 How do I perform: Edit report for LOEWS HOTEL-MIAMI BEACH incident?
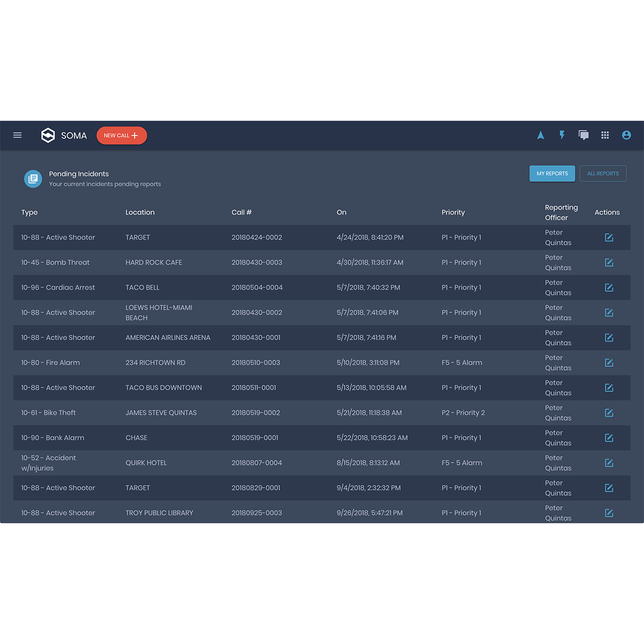609,312
